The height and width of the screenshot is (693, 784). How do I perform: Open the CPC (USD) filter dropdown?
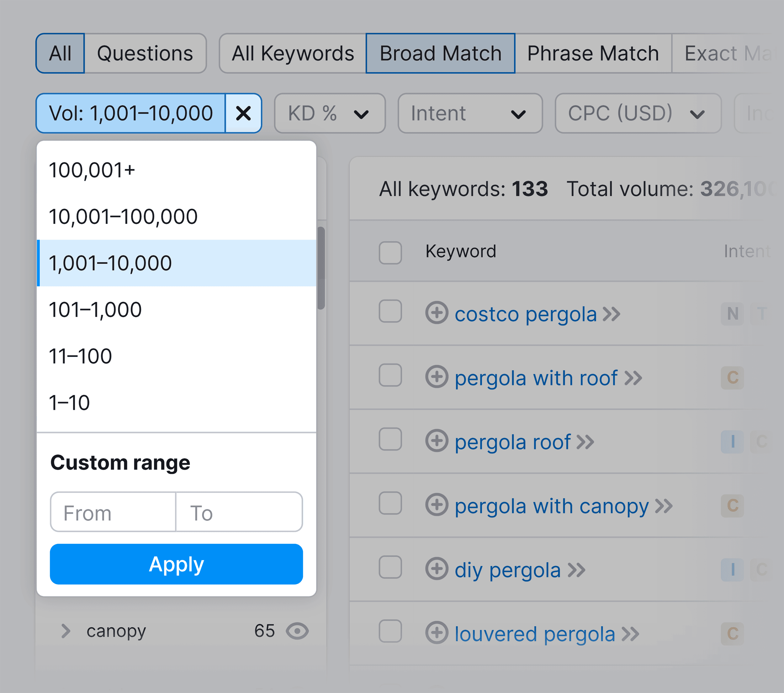point(636,112)
